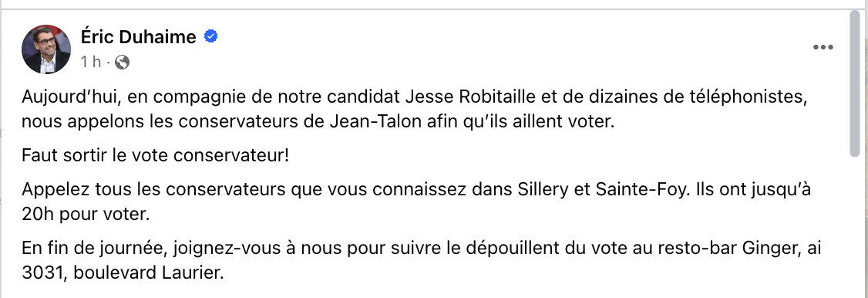Click the vertical scrollbar thumb

coord(855,85)
